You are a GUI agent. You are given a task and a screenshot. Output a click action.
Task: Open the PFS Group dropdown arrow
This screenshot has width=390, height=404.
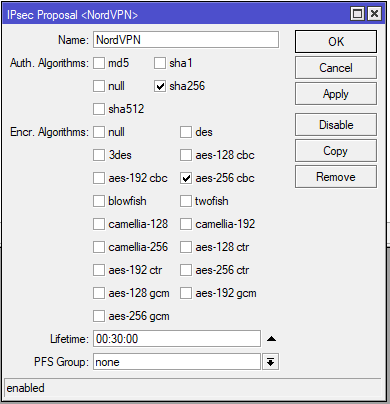(x=270, y=362)
